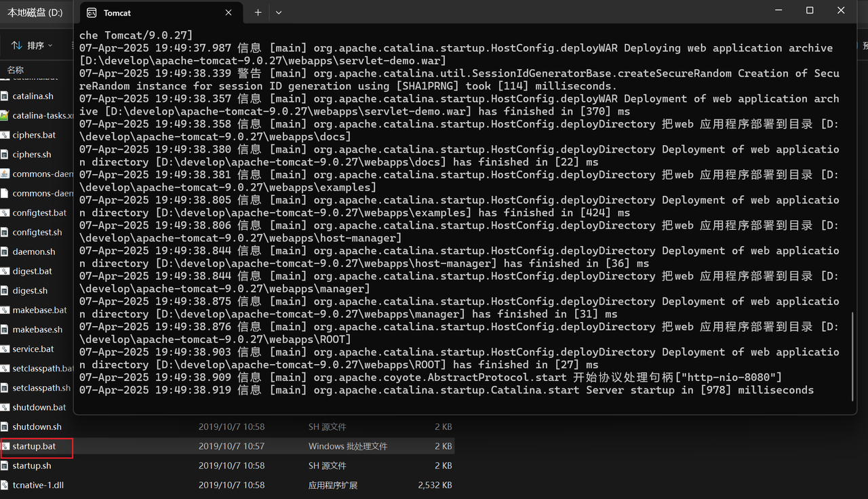Image resolution: width=868 pixels, height=499 pixels.
Task: Close the Tomcat terminal tab
Action: click(x=229, y=13)
